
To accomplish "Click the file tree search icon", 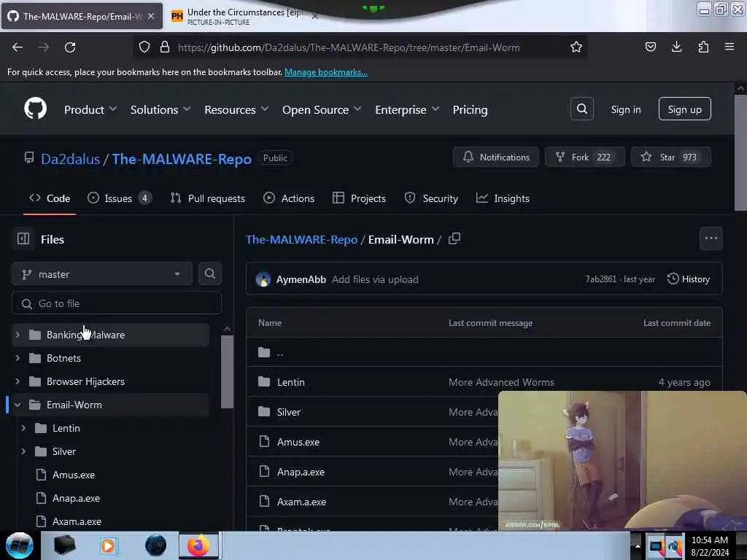I will pos(209,274).
